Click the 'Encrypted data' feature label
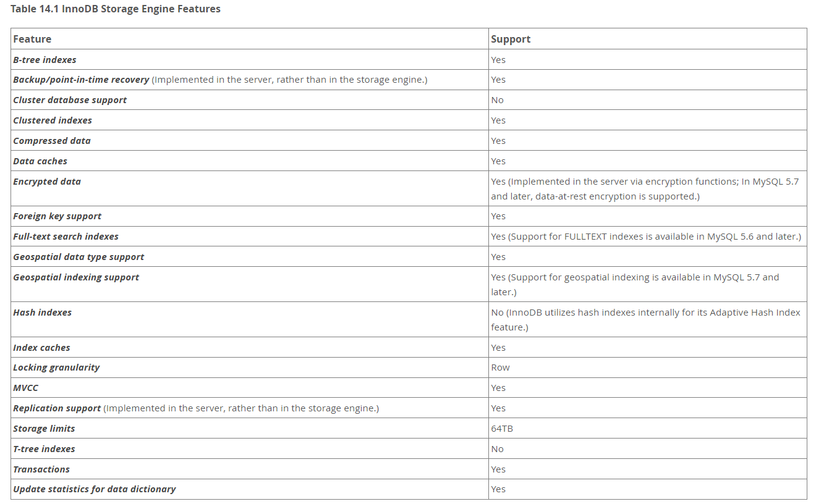 (47, 182)
